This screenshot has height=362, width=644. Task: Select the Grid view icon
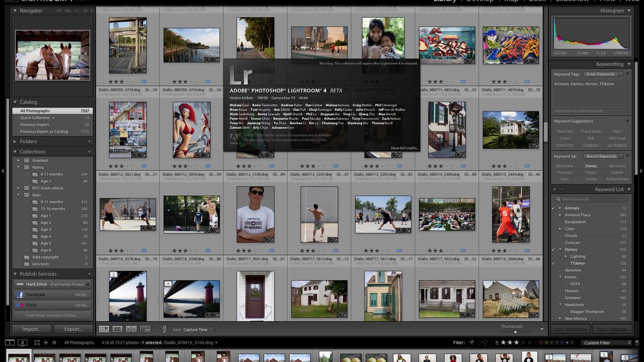click(x=104, y=329)
